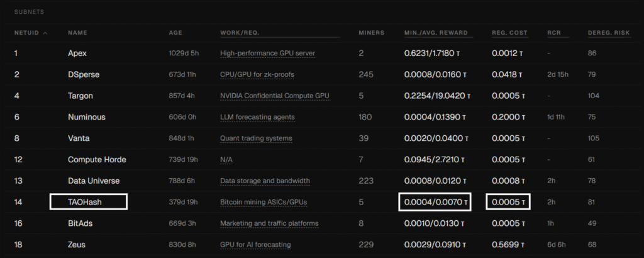Click the NETUID sort arrow icon

point(45,33)
